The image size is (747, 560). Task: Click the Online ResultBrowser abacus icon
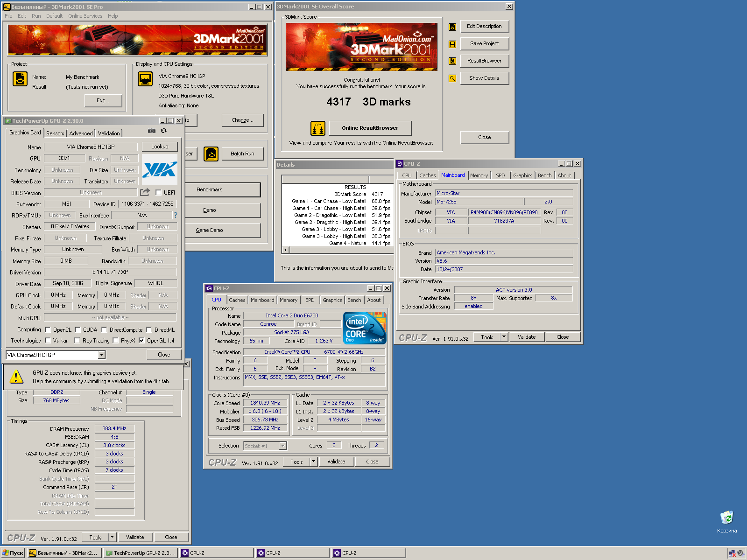point(318,128)
